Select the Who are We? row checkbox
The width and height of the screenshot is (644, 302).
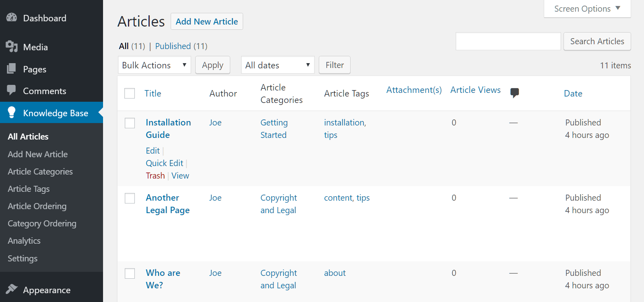click(x=130, y=273)
